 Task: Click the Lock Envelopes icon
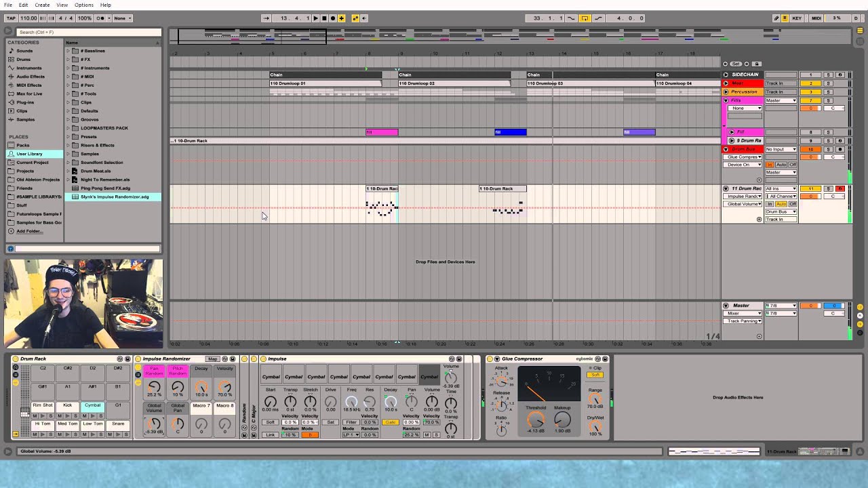(x=757, y=64)
